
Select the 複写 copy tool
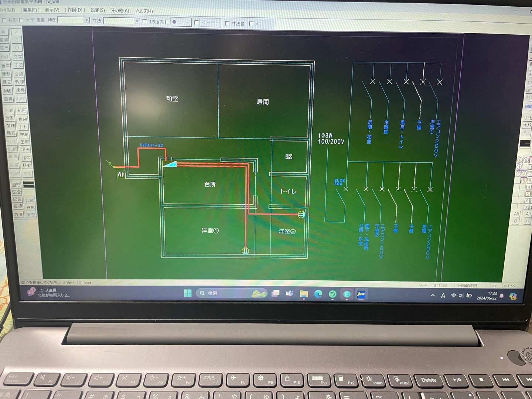pyautogui.click(x=26, y=158)
